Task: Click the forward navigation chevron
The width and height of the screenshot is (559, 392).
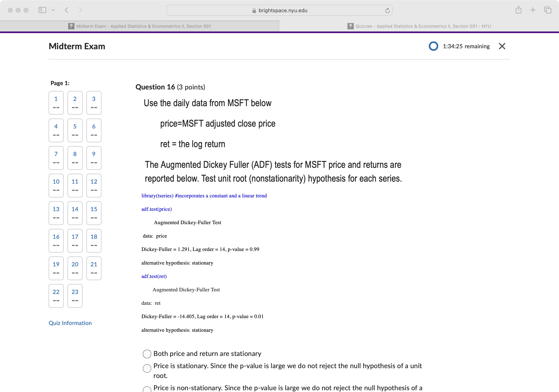Action: (x=81, y=10)
